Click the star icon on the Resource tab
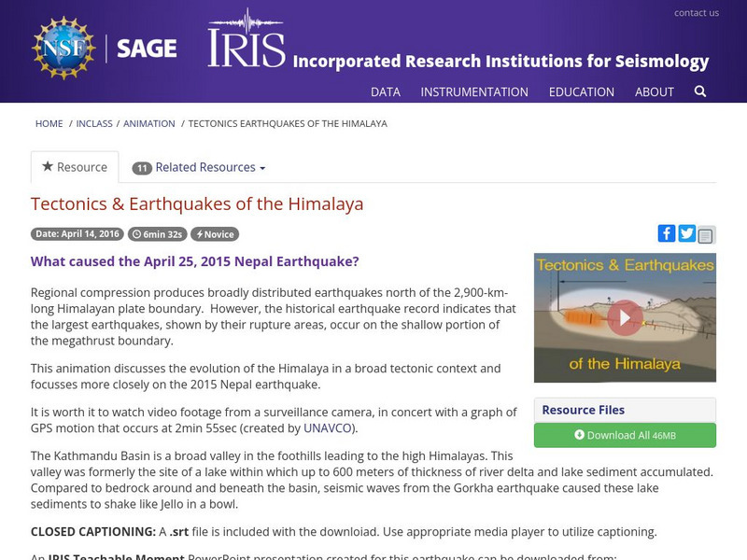The width and height of the screenshot is (747, 560). [x=47, y=167]
